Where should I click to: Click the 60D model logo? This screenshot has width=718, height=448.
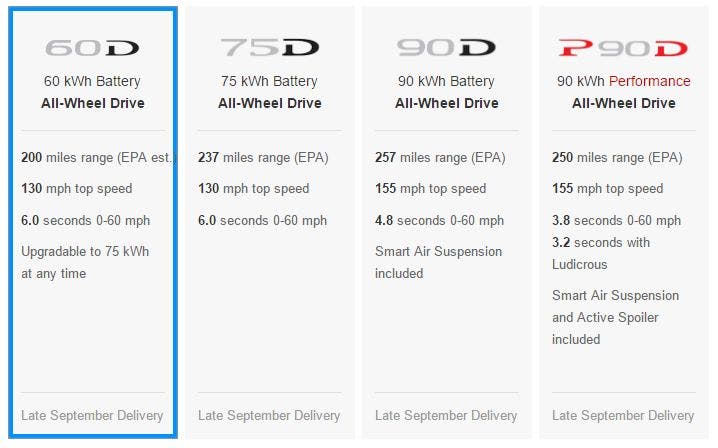point(92,48)
